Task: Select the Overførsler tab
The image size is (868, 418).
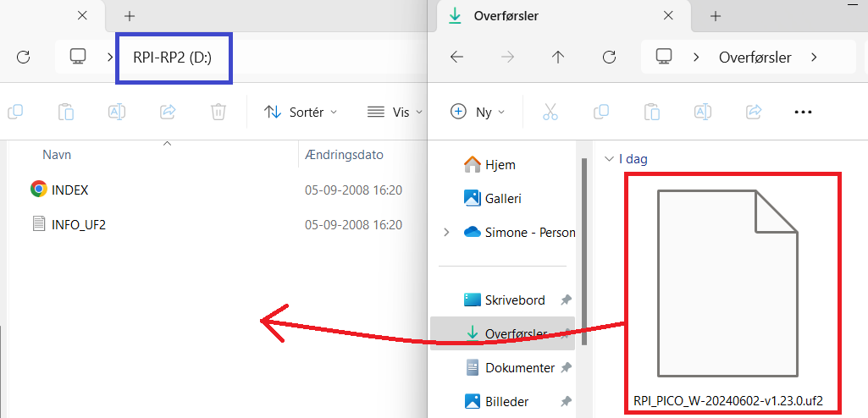Action: coord(563,16)
